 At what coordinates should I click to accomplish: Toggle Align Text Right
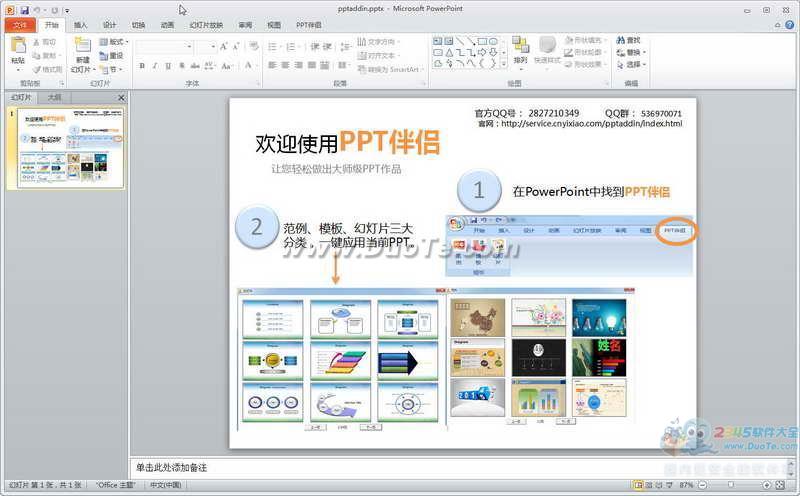click(x=298, y=65)
